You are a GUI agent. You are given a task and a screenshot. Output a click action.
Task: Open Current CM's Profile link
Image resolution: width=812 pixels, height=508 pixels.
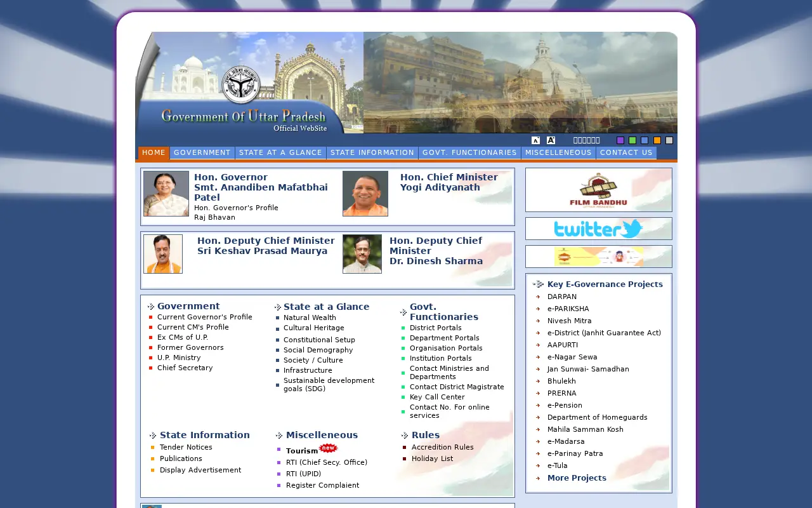(x=193, y=328)
